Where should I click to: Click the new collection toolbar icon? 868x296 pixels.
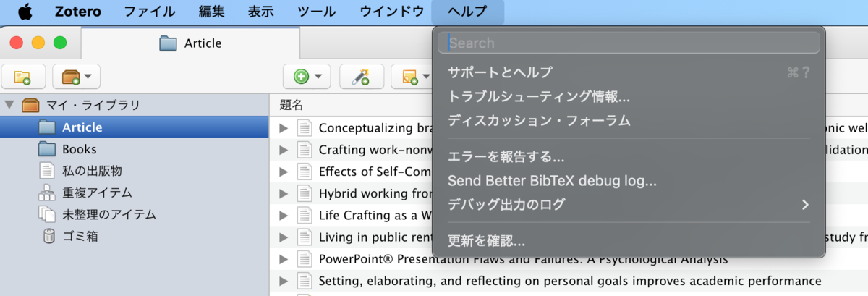(23, 76)
